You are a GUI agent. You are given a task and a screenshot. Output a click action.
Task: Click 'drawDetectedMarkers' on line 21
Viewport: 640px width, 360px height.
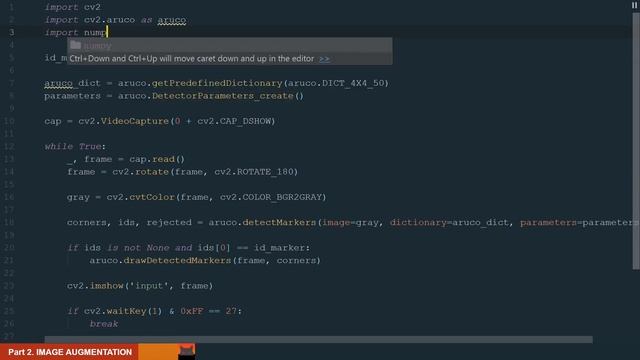(x=177, y=260)
